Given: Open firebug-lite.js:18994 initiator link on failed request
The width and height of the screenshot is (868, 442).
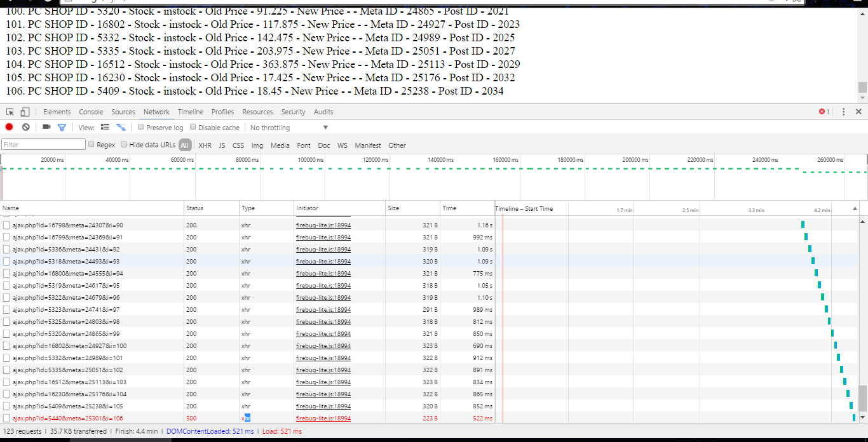Looking at the screenshot, I should 323,418.
